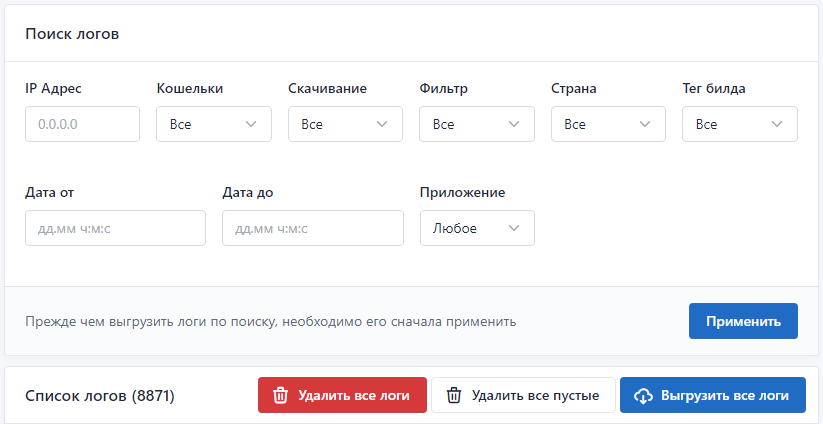Click the Дата от date field
Screen dimensions: 823x424
pos(115,228)
